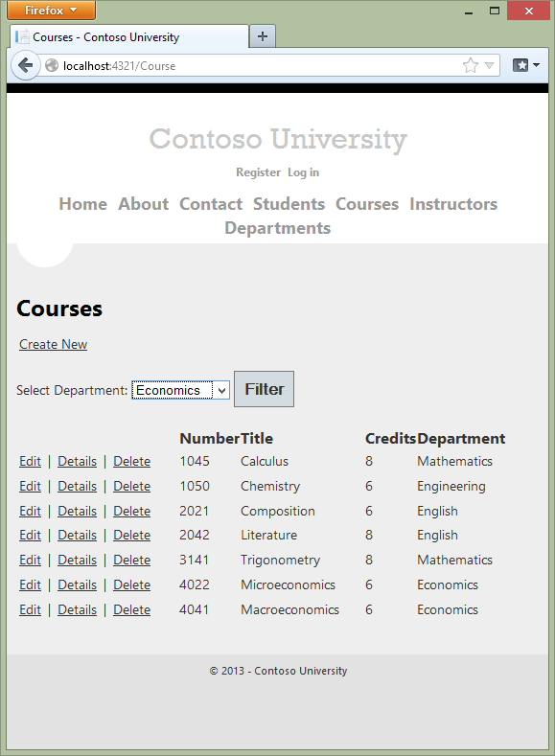Viewport: 555px width, 756px height.
Task: Open Details for Trigonometry course
Action: coord(77,561)
